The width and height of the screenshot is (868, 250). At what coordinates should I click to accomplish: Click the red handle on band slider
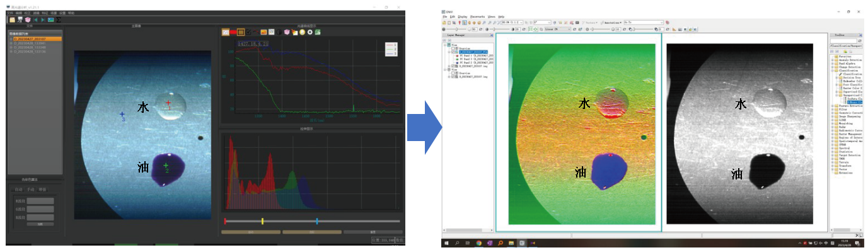(224, 221)
